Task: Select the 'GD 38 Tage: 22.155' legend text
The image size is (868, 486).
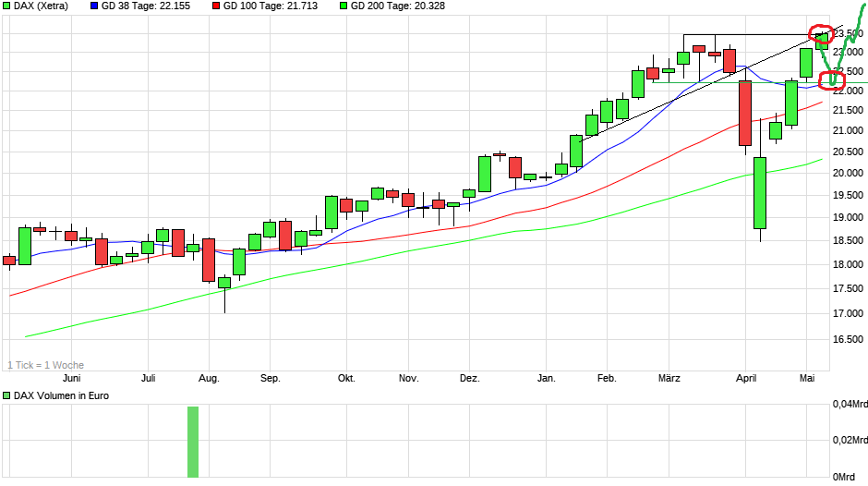Action: point(146,6)
